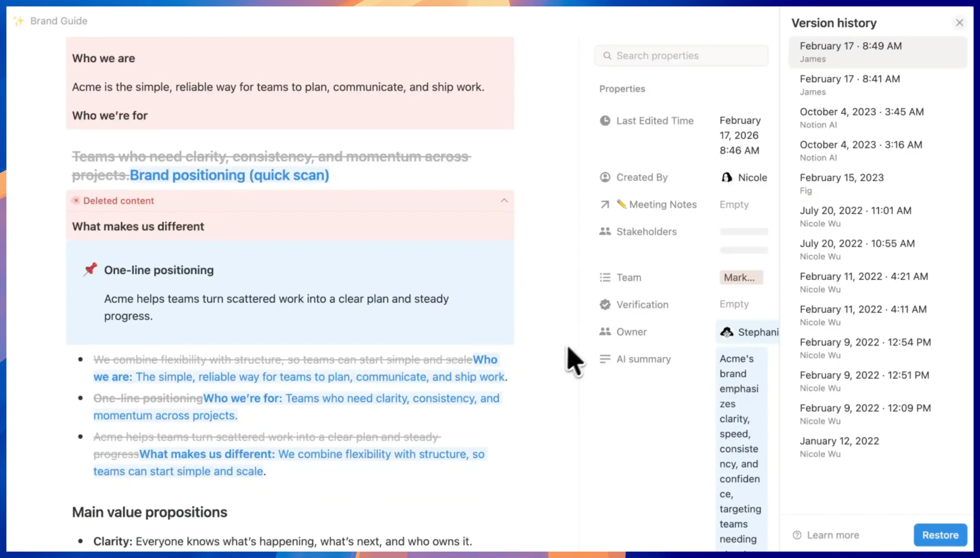Viewport: 980px width, 558px height.
Task: Click the deleted Who we're for heading
Action: tap(110, 115)
